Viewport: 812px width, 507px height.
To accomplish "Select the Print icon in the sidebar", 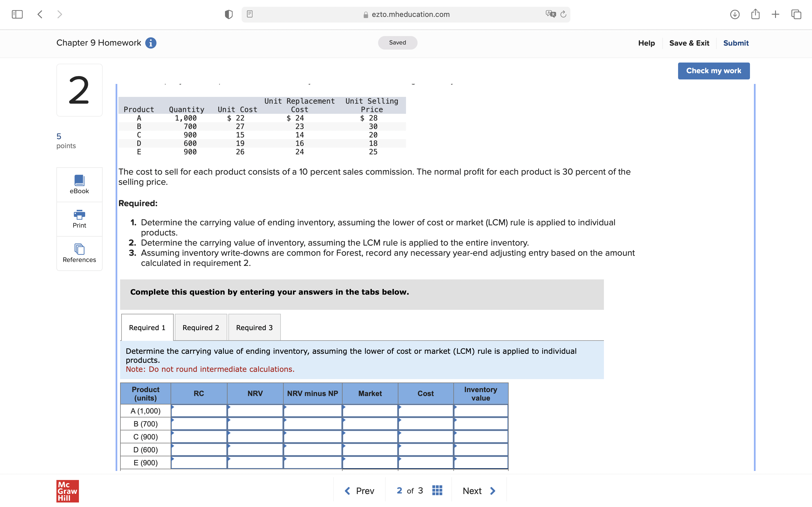I will (79, 219).
